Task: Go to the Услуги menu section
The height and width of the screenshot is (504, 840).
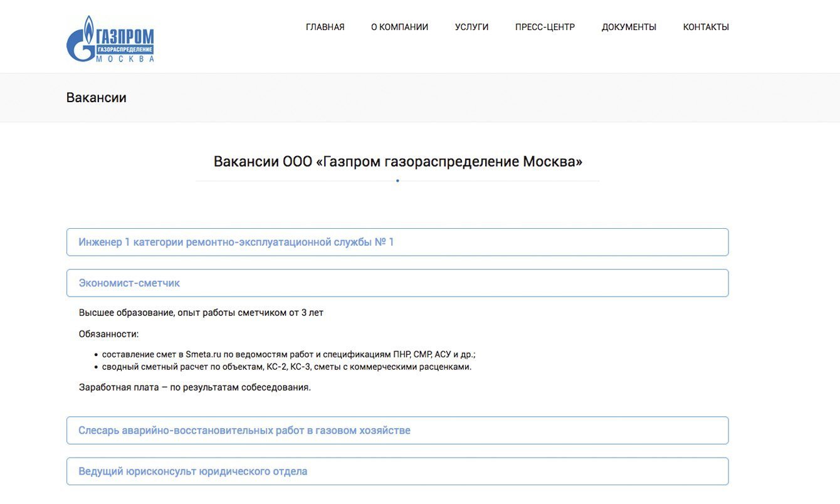Action: tap(472, 27)
